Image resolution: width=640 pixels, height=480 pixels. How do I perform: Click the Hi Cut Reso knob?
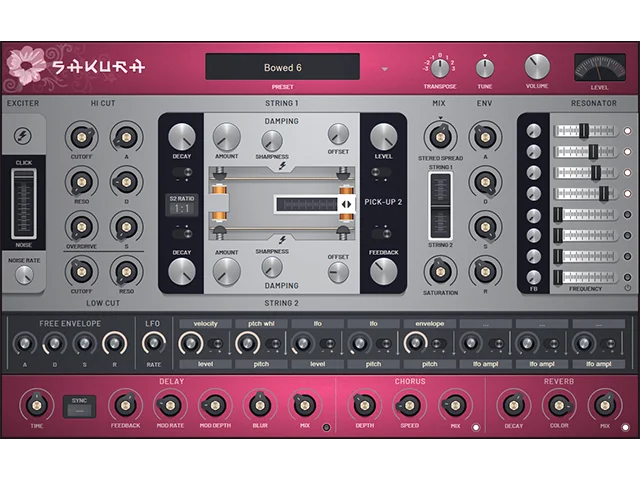pos(81,181)
